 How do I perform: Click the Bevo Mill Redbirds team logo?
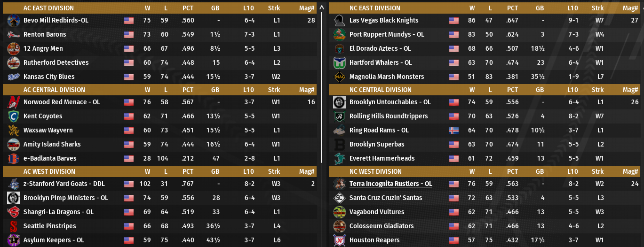coord(13,21)
